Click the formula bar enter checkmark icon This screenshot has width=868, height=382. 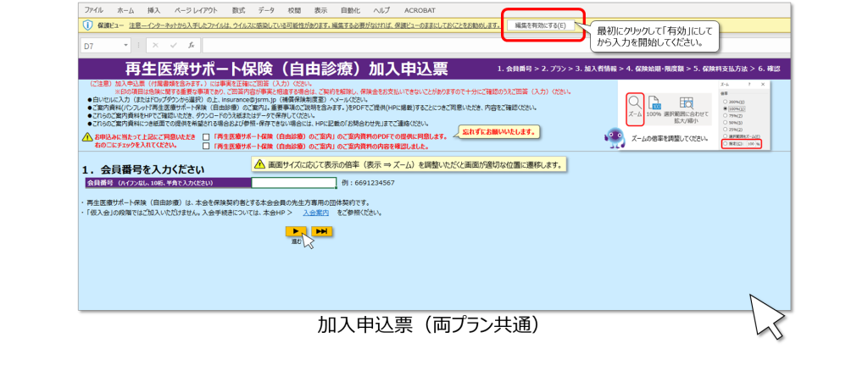(173, 46)
